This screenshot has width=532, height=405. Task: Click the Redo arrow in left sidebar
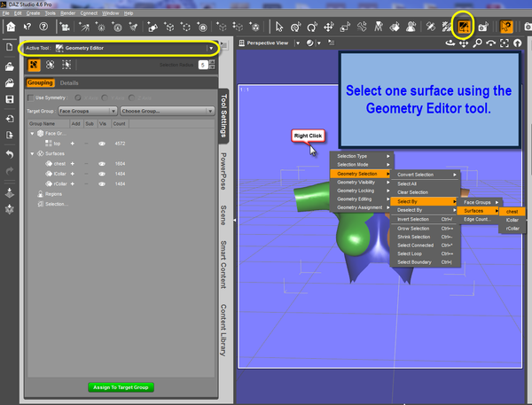click(10, 171)
